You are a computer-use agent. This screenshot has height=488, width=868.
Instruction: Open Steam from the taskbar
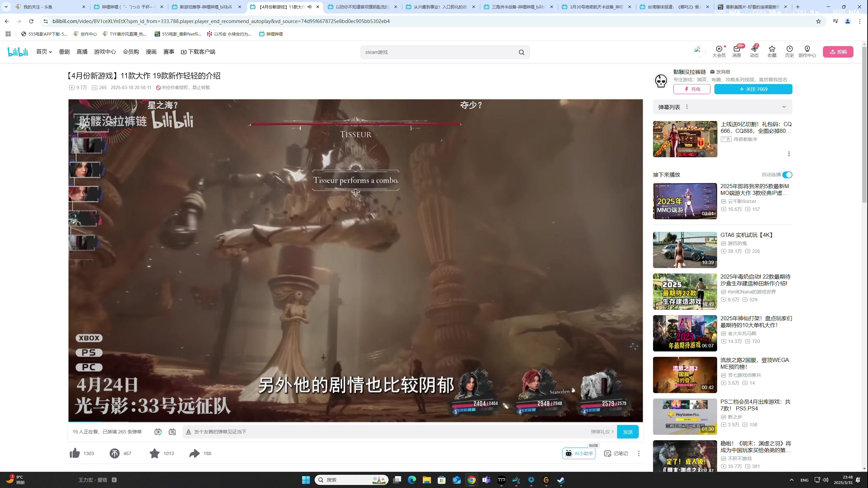click(x=561, y=480)
